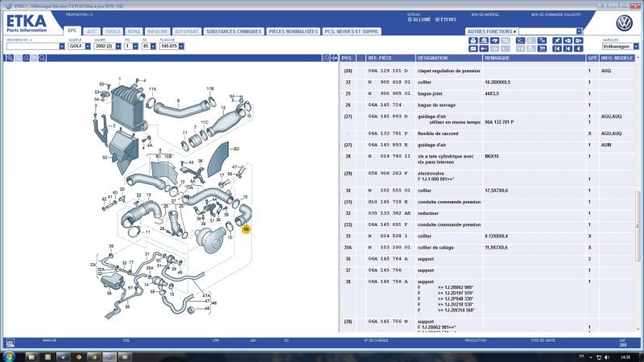The height and width of the screenshot is (362, 644).
Task: Click the ETKA Parts Information logo
Action: click(27, 23)
